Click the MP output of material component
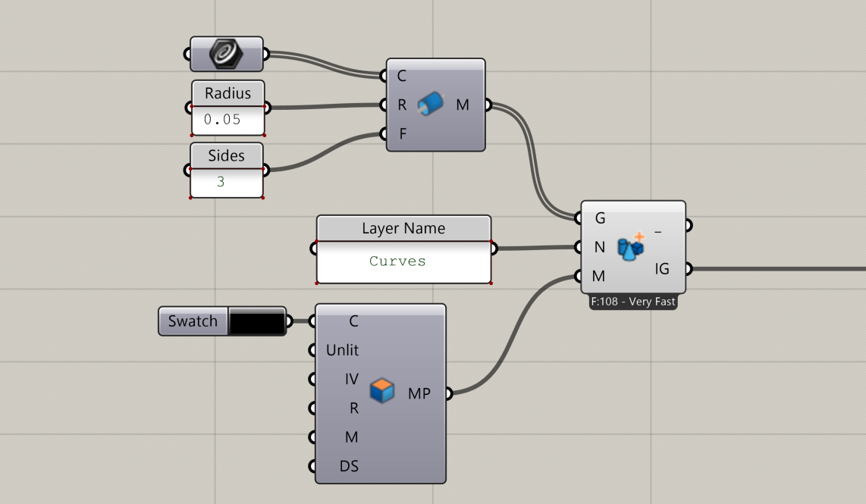 pyautogui.click(x=419, y=393)
